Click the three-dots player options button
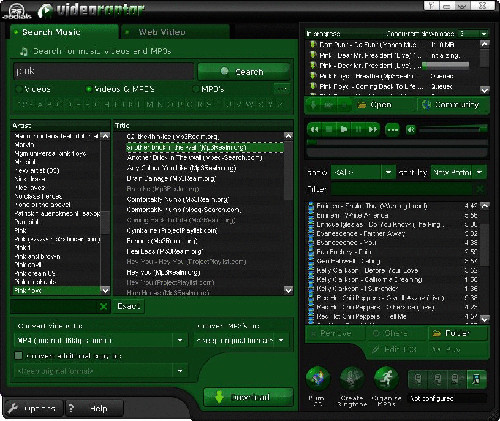 point(392,129)
